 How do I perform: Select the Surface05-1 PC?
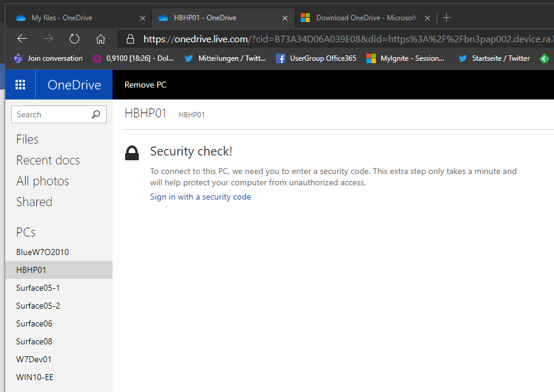38,288
